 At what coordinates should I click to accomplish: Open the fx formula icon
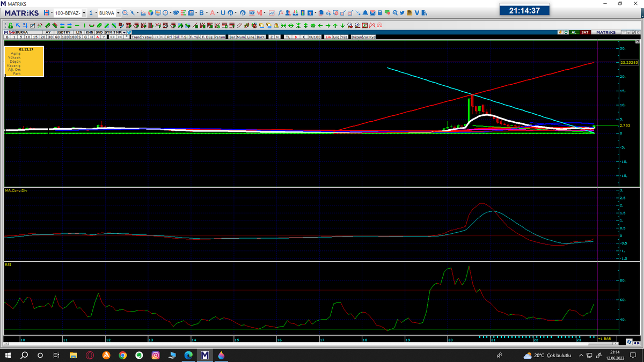click(281, 13)
